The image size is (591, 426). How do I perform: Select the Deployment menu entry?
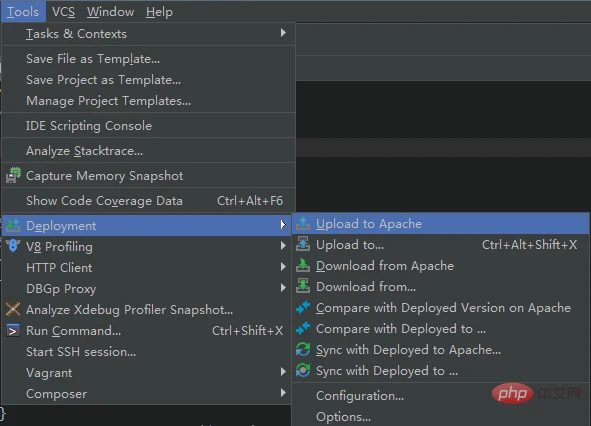pos(146,225)
